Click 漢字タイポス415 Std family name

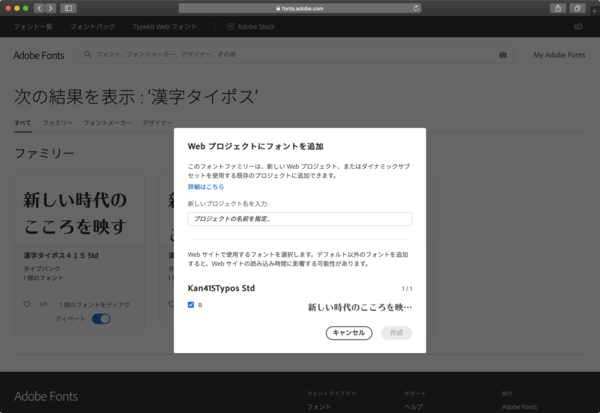(x=61, y=255)
